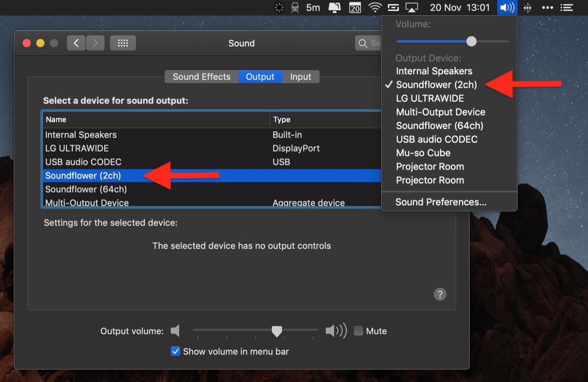The image size is (588, 382).
Task: Click the help question mark button
Action: 440,294
